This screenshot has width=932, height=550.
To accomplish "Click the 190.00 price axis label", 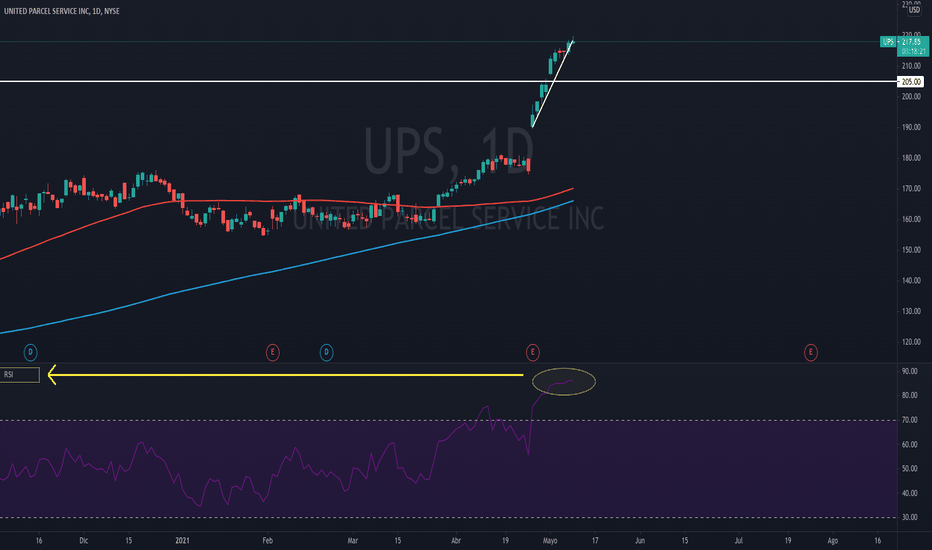I will (x=911, y=127).
